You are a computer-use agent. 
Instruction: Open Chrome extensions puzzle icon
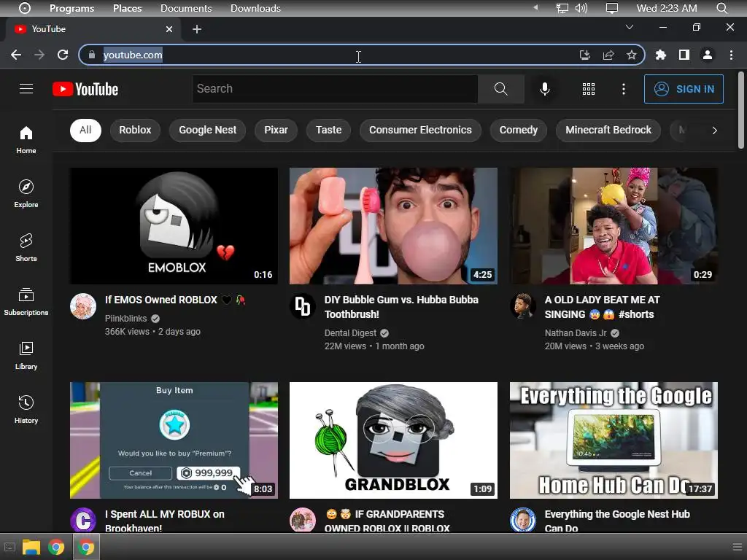(661, 55)
